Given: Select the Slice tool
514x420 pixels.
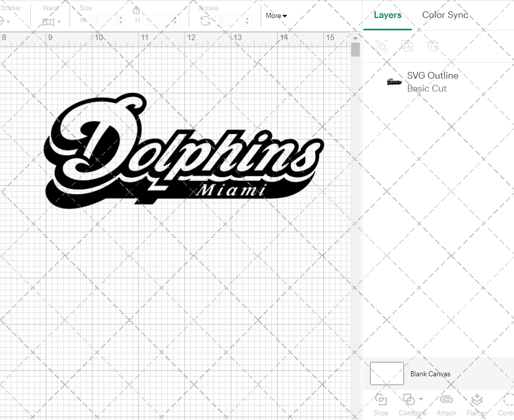Looking at the screenshot, I should coord(380,404).
